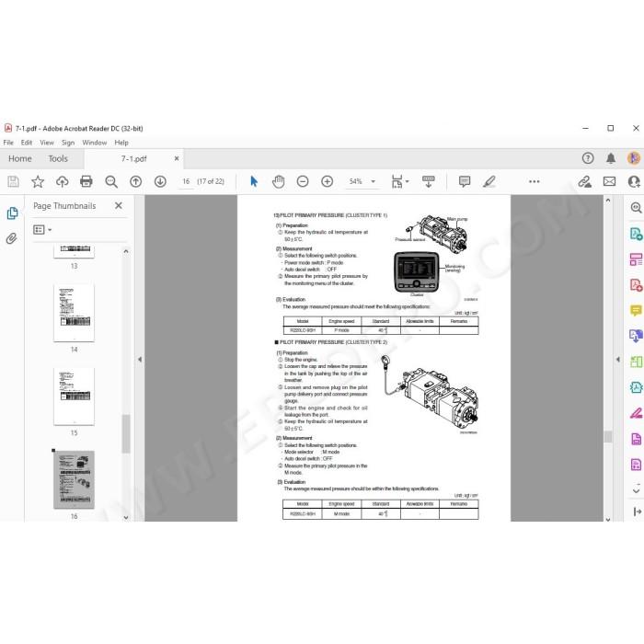Select page 16 thumbnail
Screen dimensions: 644x644
[x=74, y=479]
